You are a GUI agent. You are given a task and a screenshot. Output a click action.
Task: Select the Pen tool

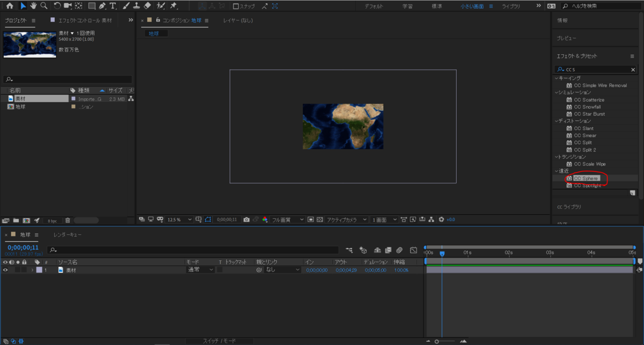click(102, 6)
